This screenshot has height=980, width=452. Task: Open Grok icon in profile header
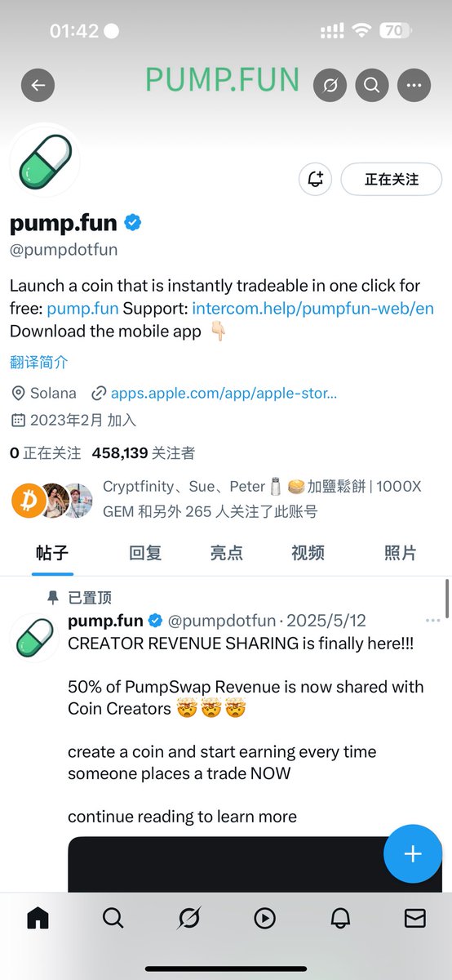[x=330, y=85]
